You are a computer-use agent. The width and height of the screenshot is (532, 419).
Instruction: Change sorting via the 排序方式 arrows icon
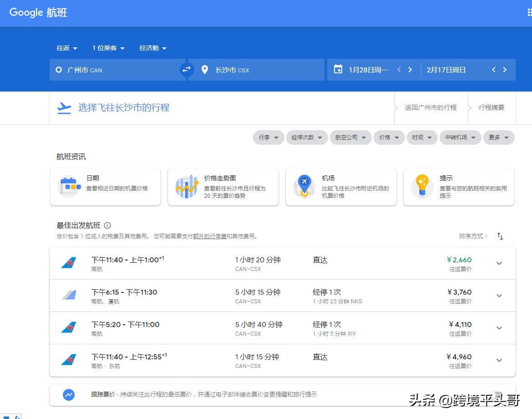coord(499,236)
